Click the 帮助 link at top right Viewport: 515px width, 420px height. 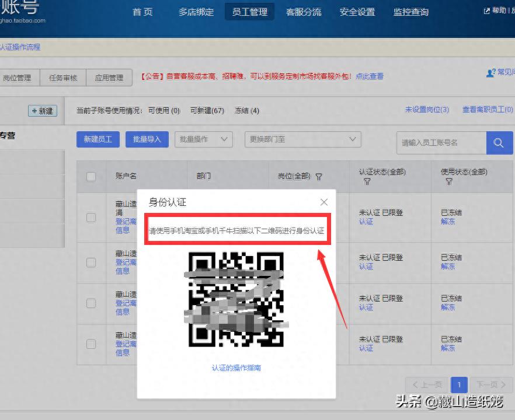coord(495,10)
